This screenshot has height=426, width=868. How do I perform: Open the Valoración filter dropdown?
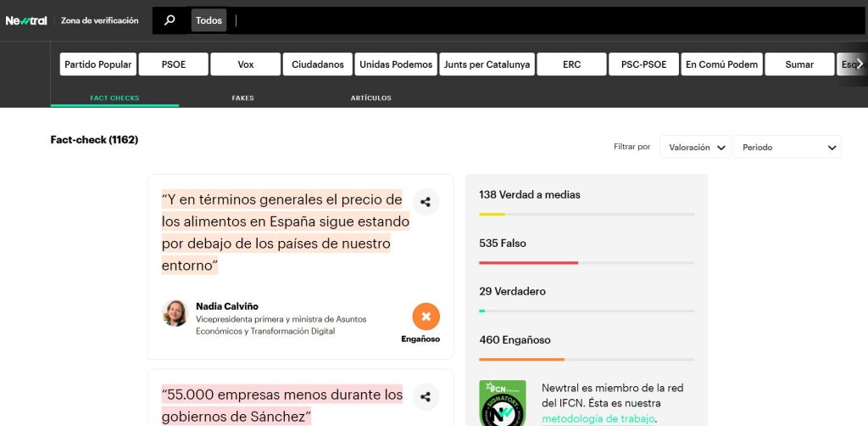695,147
